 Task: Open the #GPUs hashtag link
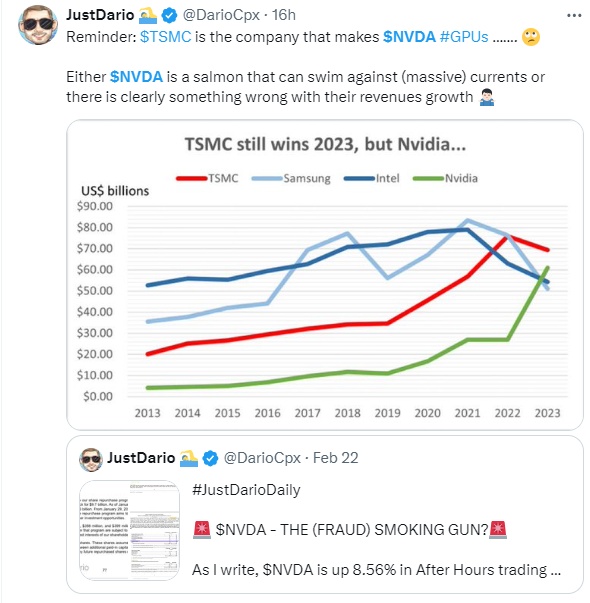point(464,37)
